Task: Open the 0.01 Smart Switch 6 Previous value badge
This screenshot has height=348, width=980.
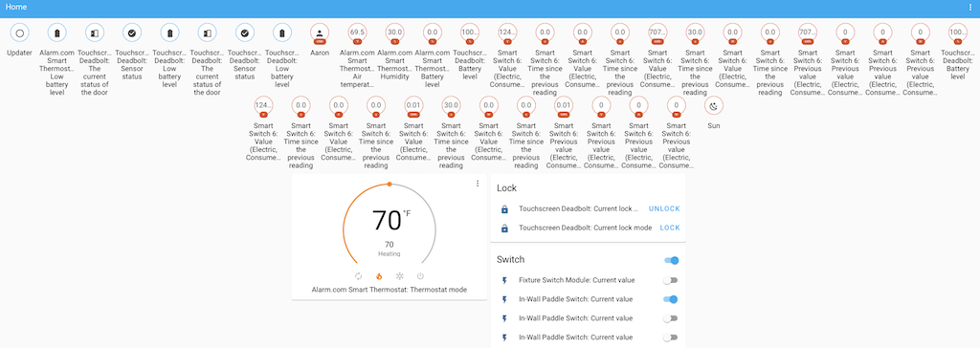Action: click(x=563, y=106)
